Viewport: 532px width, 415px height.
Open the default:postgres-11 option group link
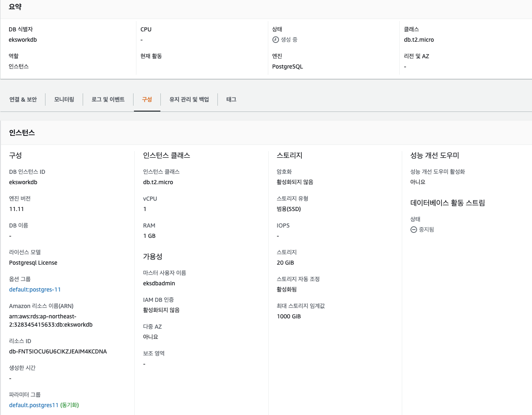[35, 289]
